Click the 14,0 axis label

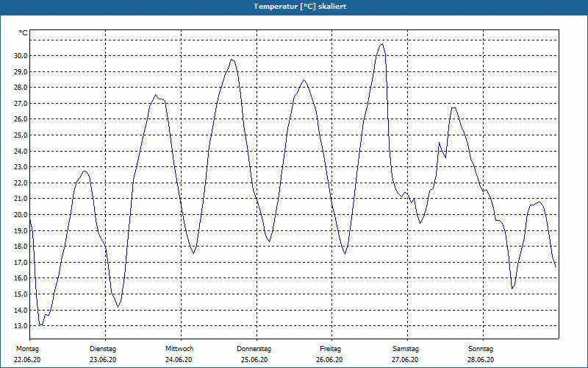pos(21,310)
